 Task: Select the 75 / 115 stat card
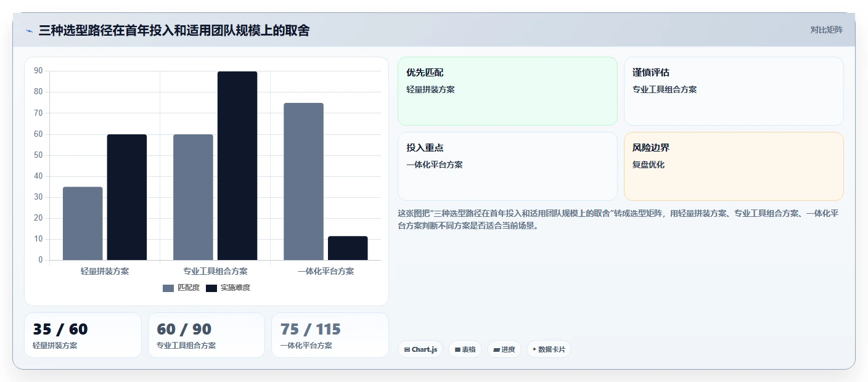tap(330, 335)
